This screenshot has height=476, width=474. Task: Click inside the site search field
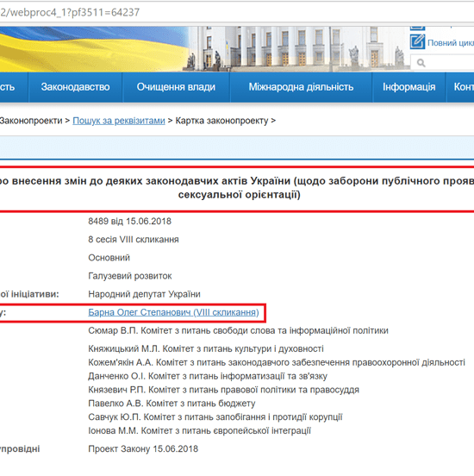[x=442, y=63]
